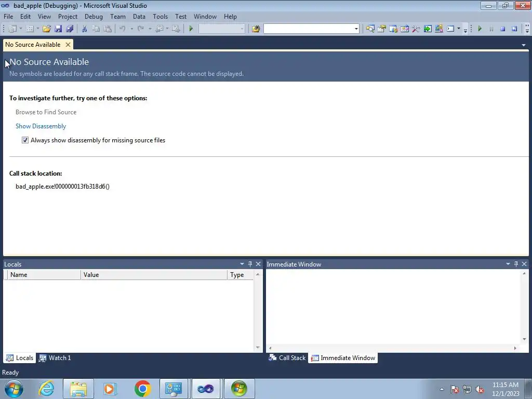Open the Find combo box dropdown arrow
This screenshot has width=532, height=399.
click(x=356, y=29)
